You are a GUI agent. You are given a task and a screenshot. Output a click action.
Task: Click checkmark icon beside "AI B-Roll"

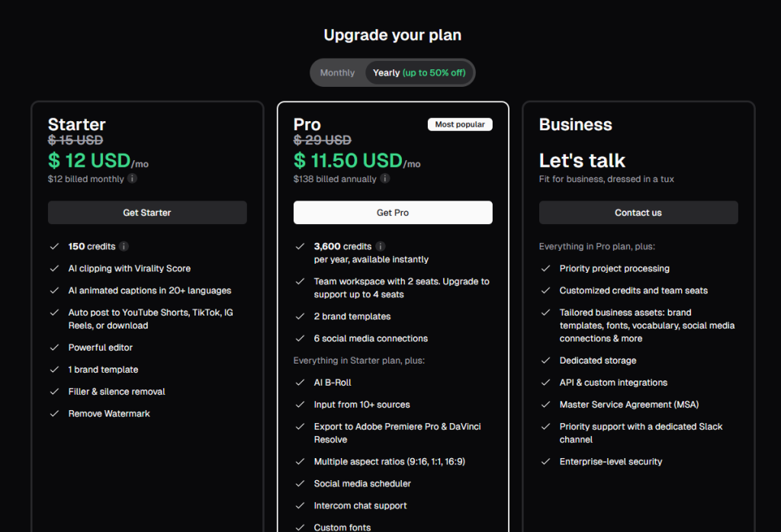tap(300, 383)
